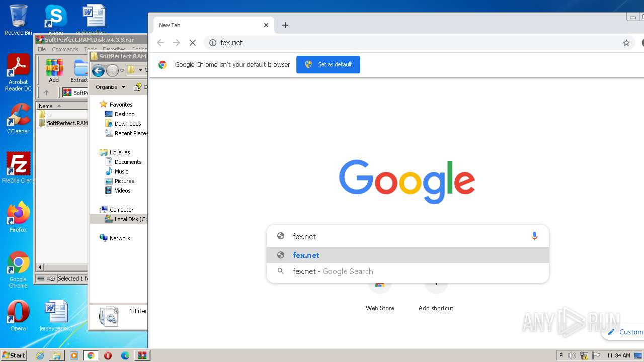Select Opera desktop icon
Viewport: 644px width, 362px height.
pyautogui.click(x=18, y=316)
